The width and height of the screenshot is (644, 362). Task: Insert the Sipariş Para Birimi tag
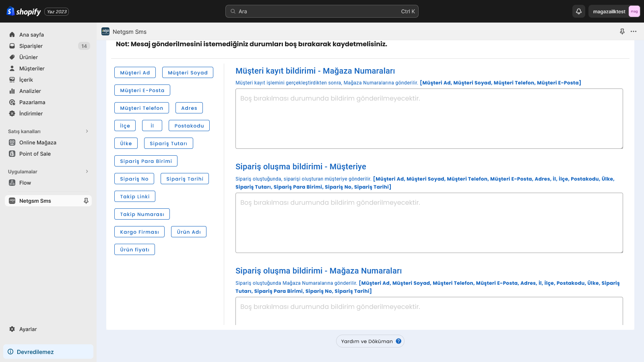tap(146, 161)
